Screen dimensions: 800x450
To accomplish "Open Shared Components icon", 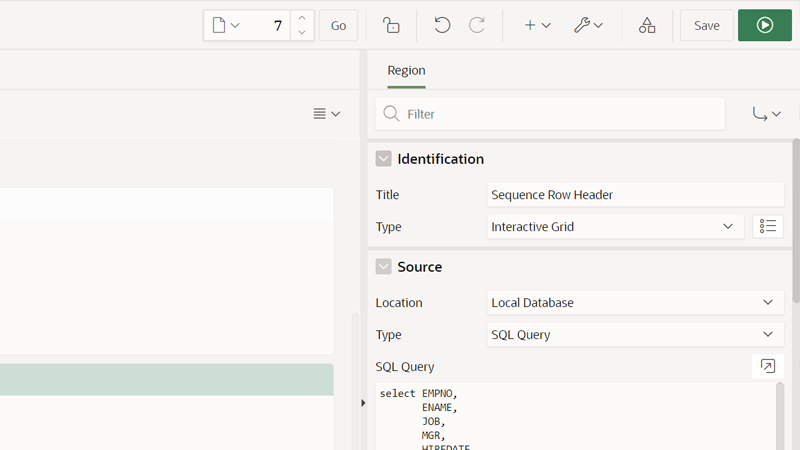I will [x=647, y=25].
